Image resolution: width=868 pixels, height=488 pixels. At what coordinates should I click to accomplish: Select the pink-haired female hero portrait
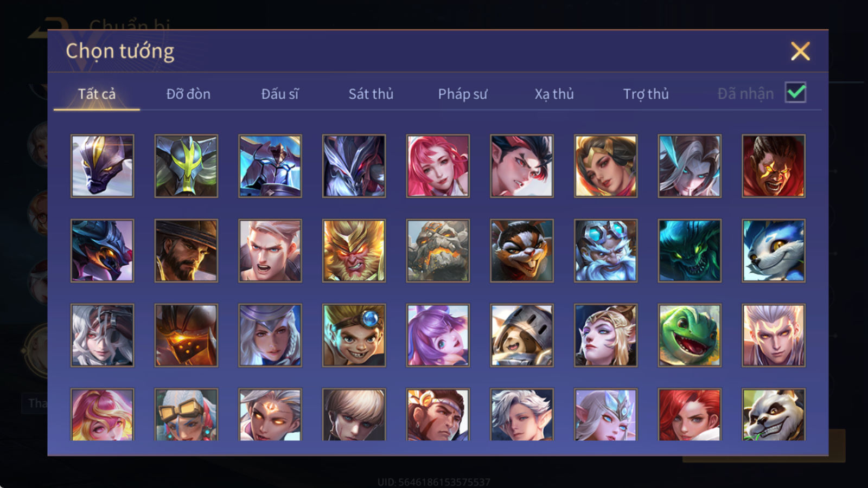(438, 166)
